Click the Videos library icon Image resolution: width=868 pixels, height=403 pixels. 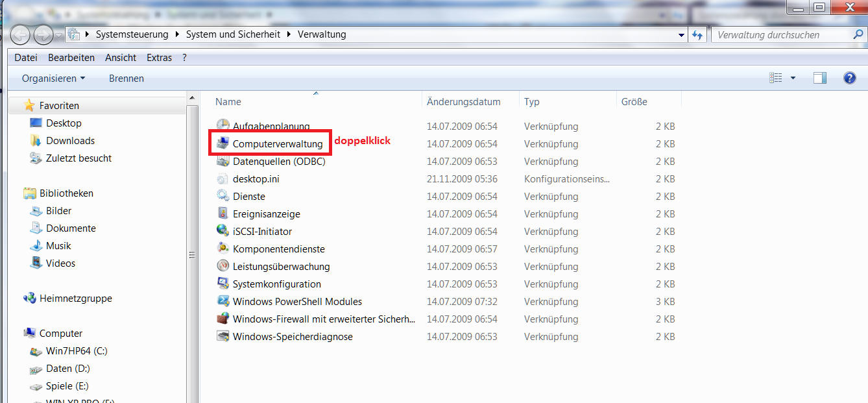tap(36, 263)
